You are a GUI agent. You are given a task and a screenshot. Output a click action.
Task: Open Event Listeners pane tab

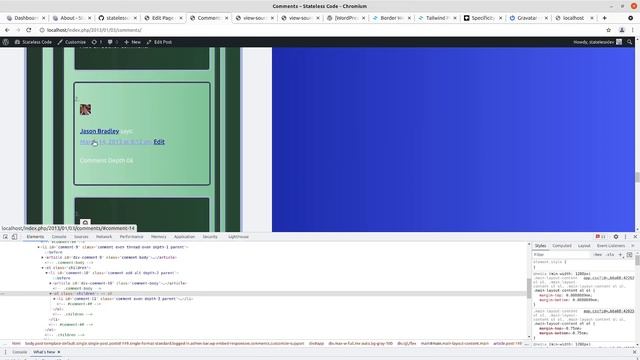pyautogui.click(x=611, y=246)
